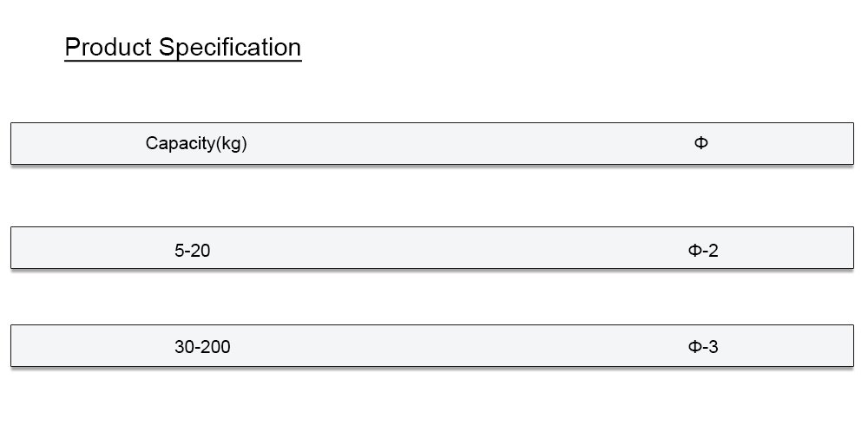Image resolution: width=868 pixels, height=432 pixels.
Task: Click the number "20" in the 5-20 row
Action: click(x=201, y=252)
